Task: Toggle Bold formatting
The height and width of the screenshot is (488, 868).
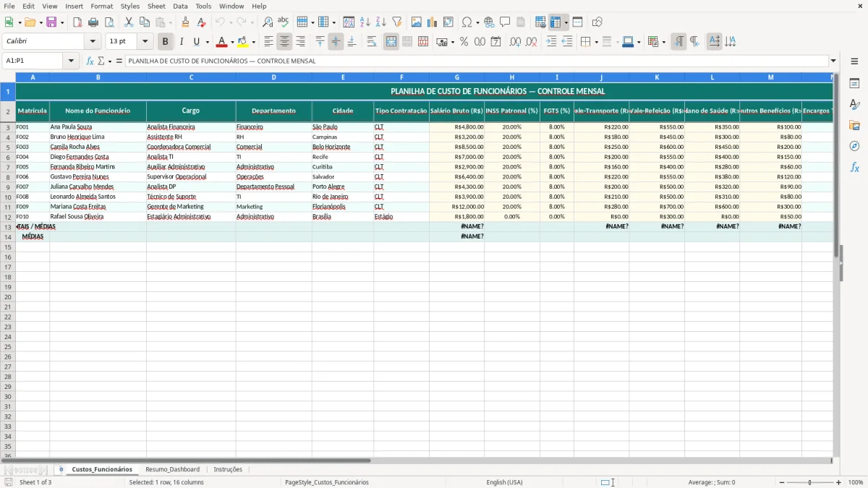Action: 166,42
